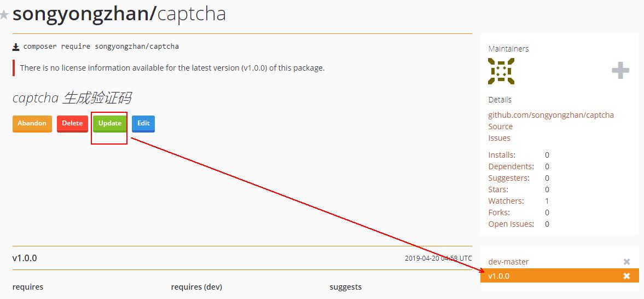This screenshot has width=644, height=299.
Task: Click the Dependents stat link
Action: [511, 166]
